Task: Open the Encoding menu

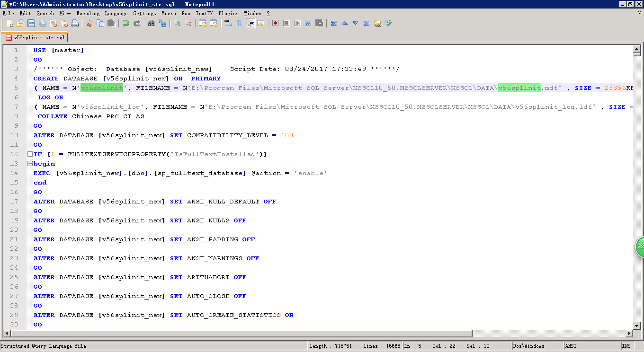Action: pyautogui.click(x=88, y=13)
